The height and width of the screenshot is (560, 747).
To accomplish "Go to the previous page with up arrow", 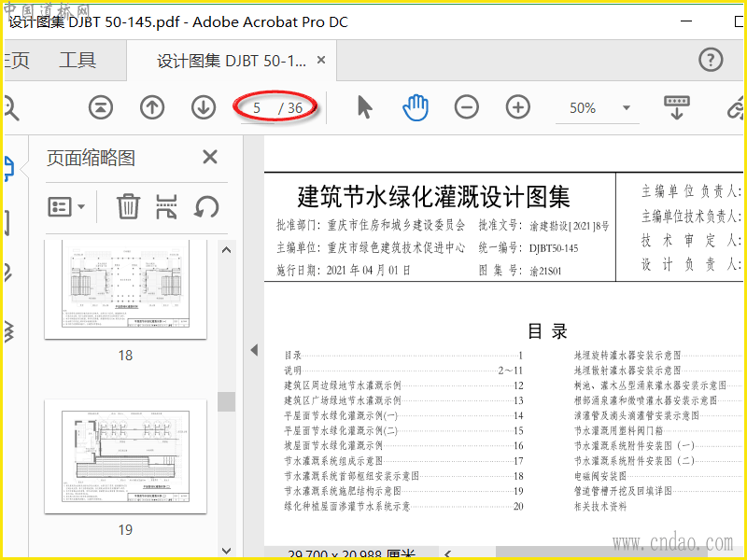I will click(152, 107).
